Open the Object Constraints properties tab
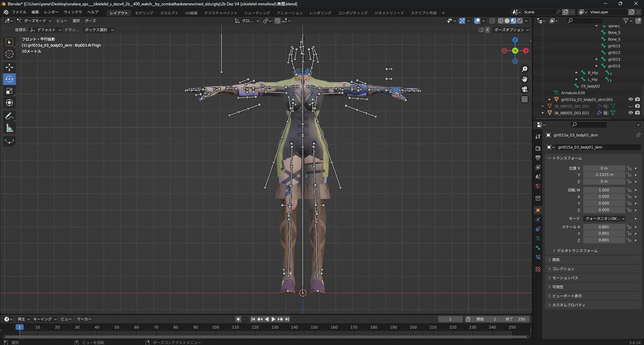This screenshot has height=345, width=644. coord(538,229)
